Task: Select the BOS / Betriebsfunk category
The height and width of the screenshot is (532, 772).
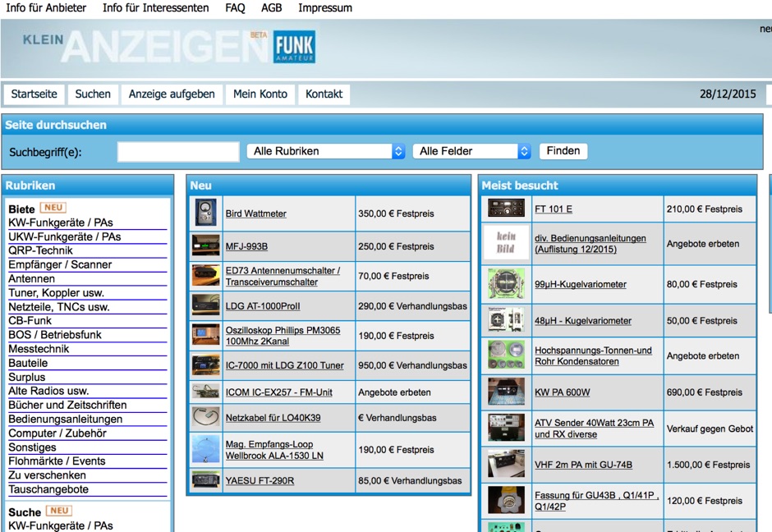Action: (x=55, y=335)
